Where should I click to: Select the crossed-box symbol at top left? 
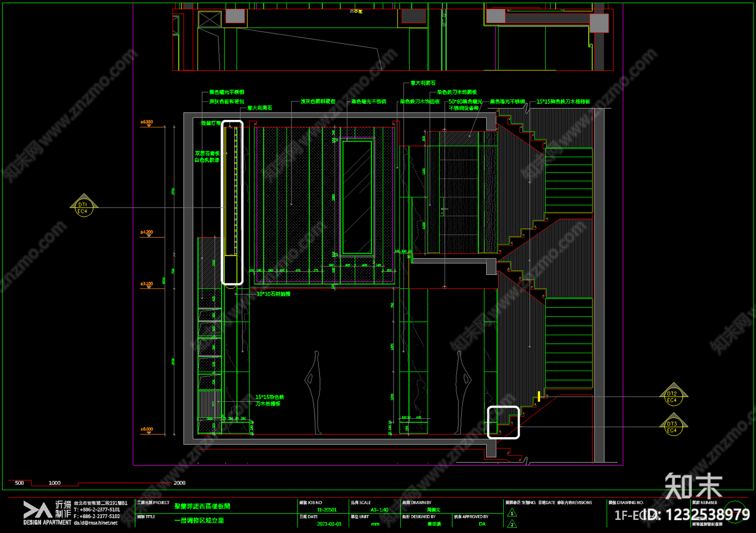[210, 19]
